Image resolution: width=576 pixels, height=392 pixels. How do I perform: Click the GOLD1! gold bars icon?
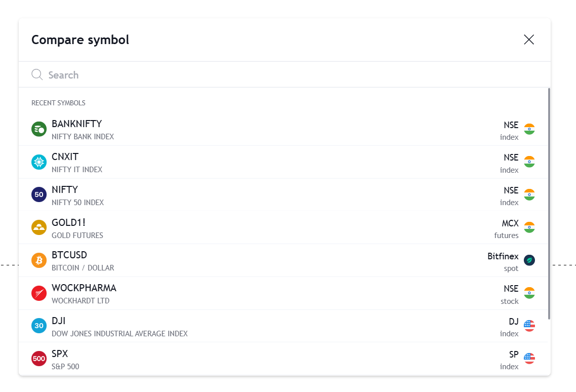tap(39, 227)
